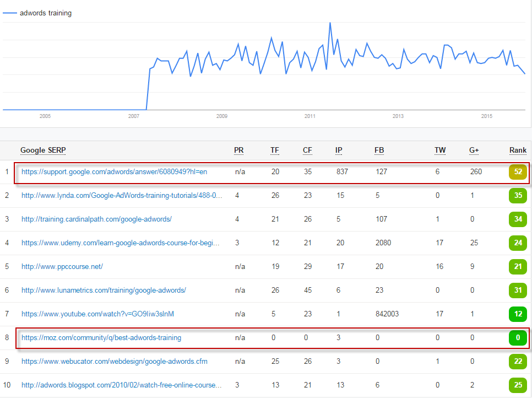Click TW value 16 in ppccourse row
The width and height of the screenshot is (532, 398).
[439, 267]
